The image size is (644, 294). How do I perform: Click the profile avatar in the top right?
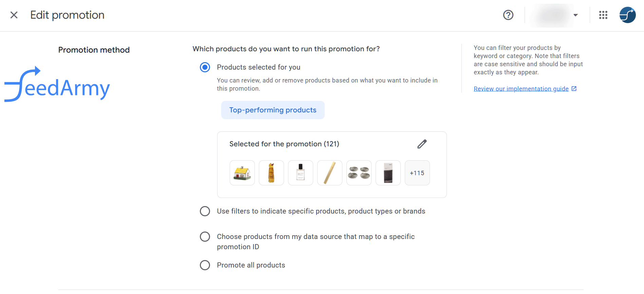click(x=627, y=15)
